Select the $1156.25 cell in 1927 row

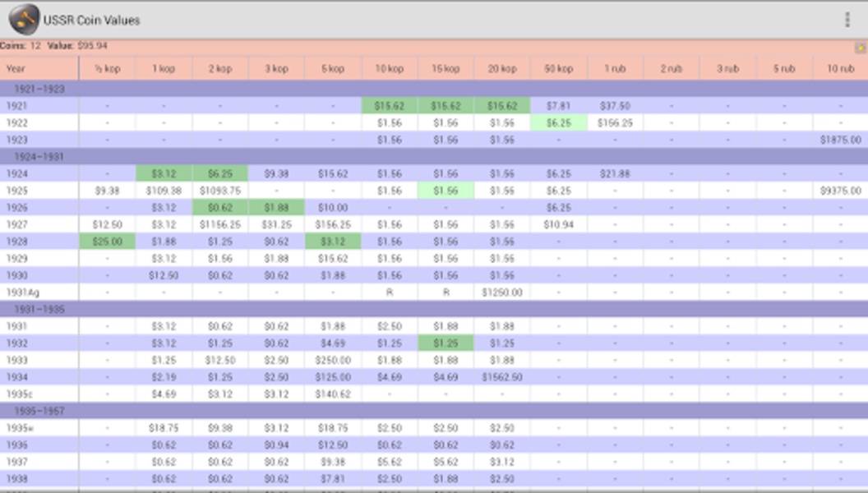220,224
